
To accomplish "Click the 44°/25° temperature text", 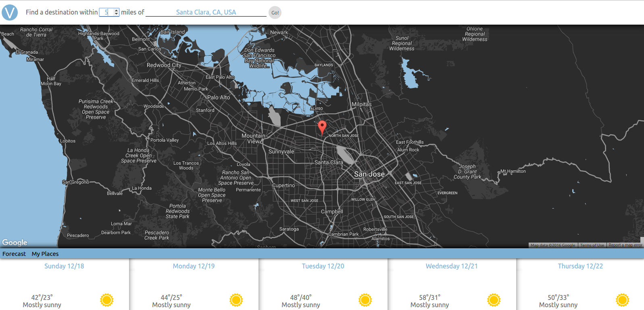I will tap(171, 297).
